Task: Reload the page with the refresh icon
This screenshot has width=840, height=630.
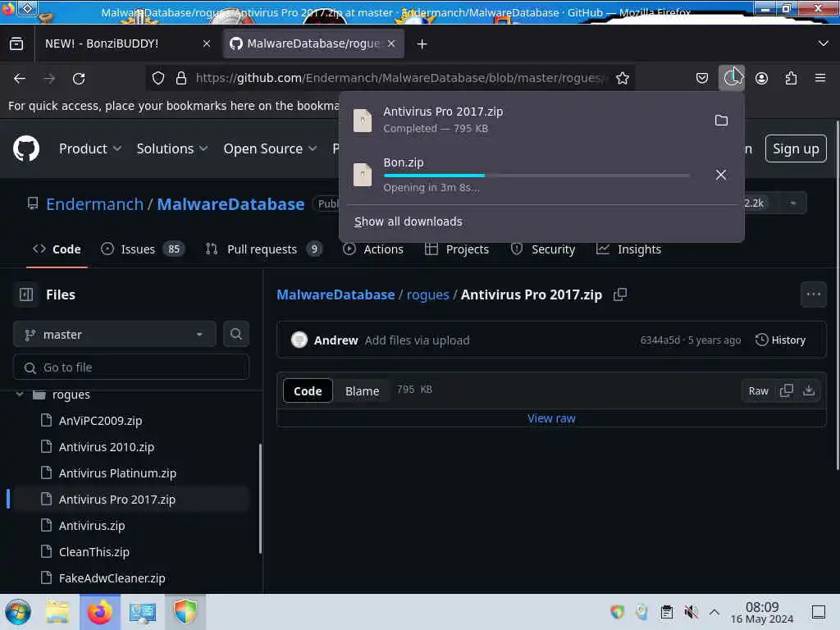Action: coord(79,79)
